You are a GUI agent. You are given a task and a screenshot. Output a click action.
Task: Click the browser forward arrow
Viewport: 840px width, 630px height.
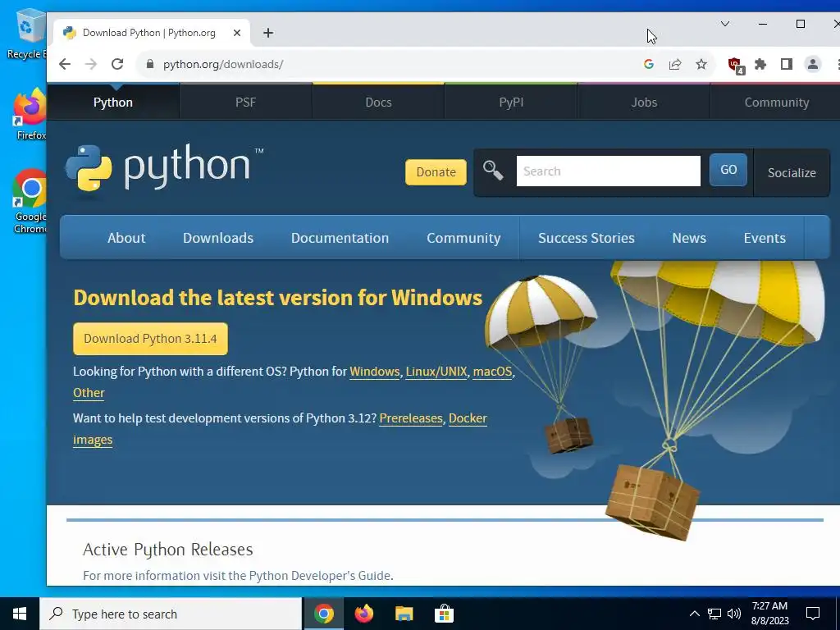pyautogui.click(x=91, y=64)
